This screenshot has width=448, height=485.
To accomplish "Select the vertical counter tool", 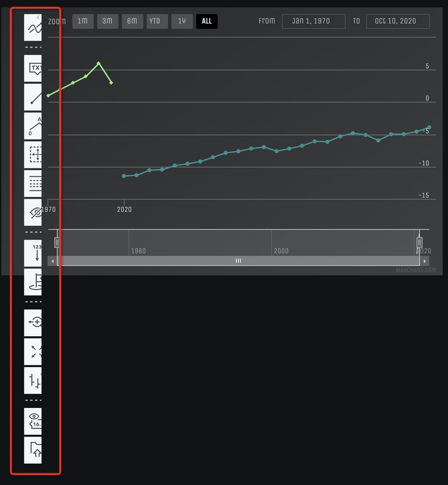I will tap(33, 253).
